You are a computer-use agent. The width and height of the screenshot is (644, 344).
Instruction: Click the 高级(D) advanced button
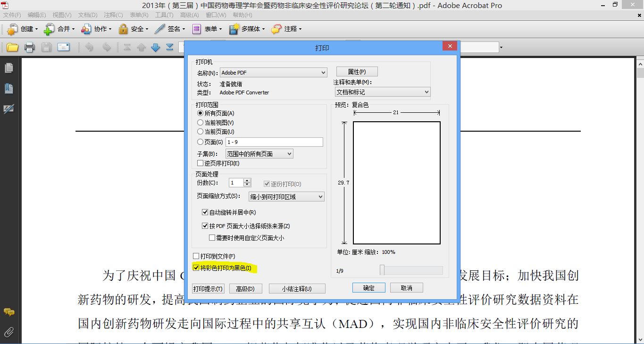click(x=245, y=289)
